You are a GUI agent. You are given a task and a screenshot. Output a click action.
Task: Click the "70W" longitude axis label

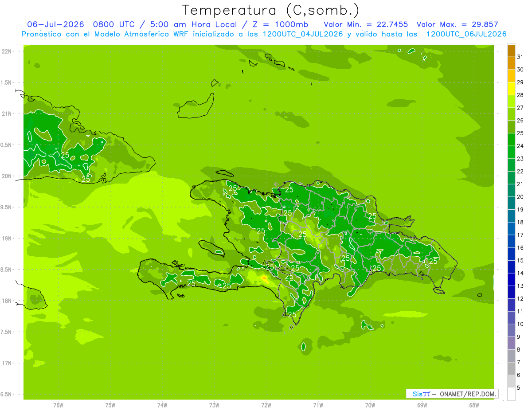(x=370, y=405)
